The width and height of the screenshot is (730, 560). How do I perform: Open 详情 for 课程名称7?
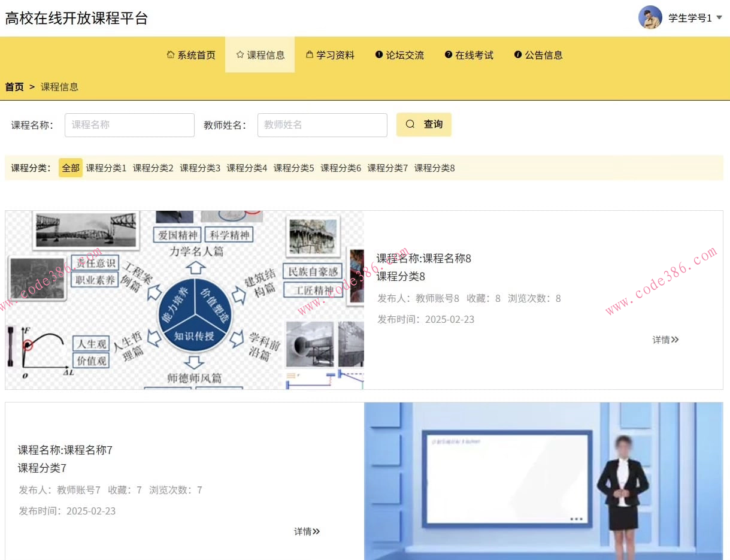307,531
